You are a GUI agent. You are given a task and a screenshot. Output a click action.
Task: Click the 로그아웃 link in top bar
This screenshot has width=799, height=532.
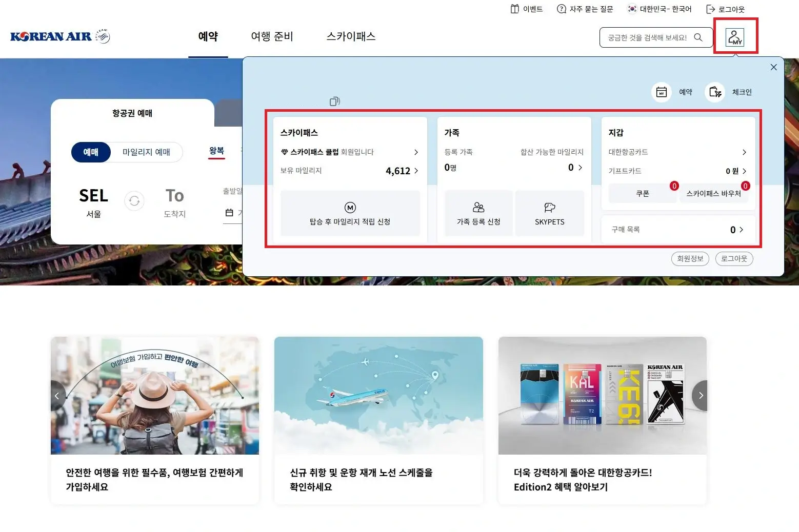coord(725,9)
